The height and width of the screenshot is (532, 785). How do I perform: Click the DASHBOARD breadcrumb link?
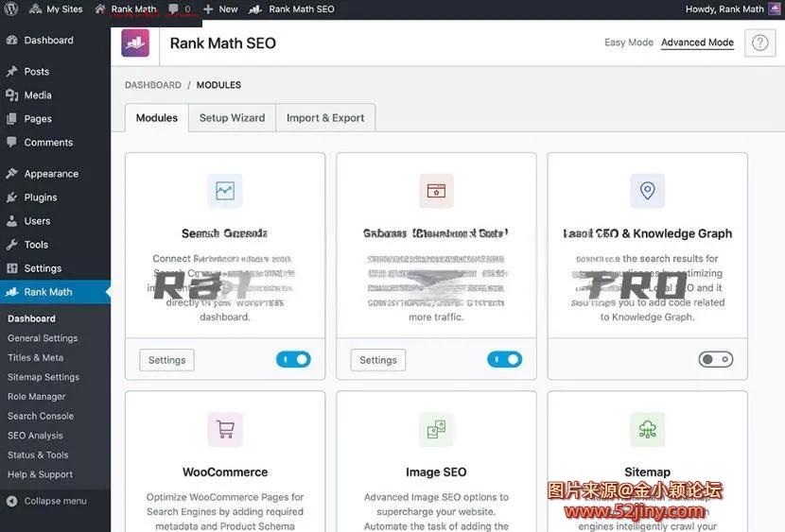153,85
